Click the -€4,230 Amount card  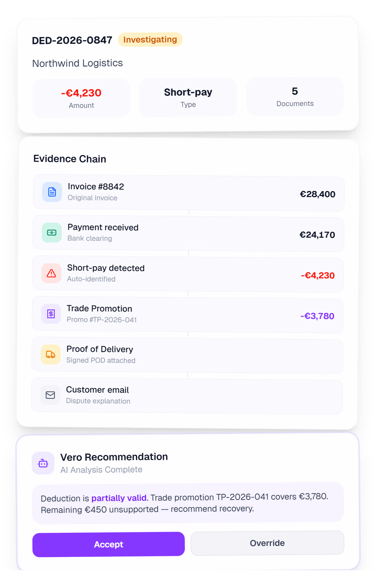[x=81, y=98]
